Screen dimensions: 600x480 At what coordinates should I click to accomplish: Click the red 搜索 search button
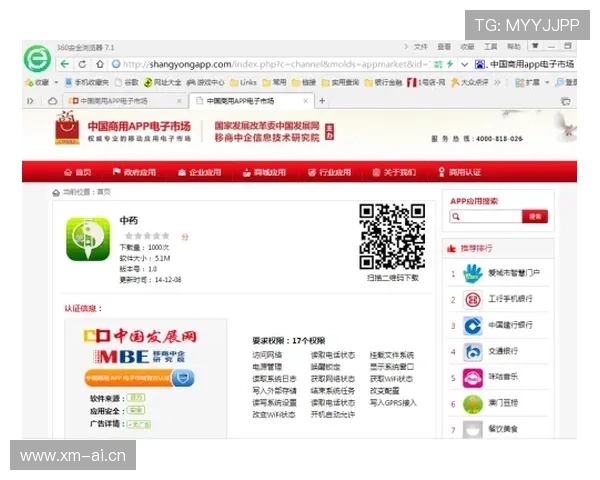point(535,217)
